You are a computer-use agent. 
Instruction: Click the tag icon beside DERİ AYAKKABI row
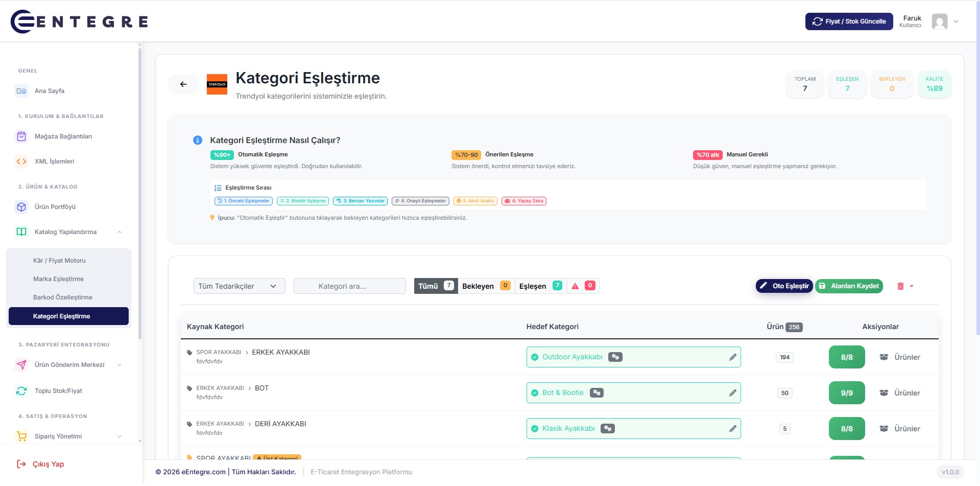(x=189, y=424)
